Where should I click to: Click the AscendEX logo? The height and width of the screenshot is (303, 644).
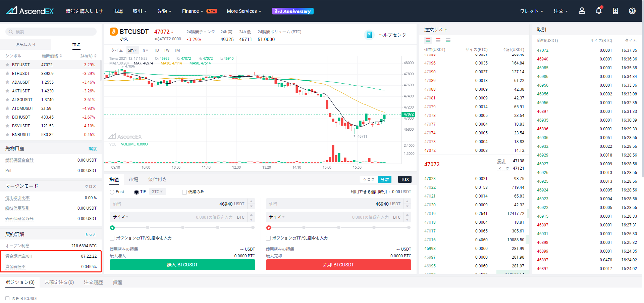pos(30,11)
